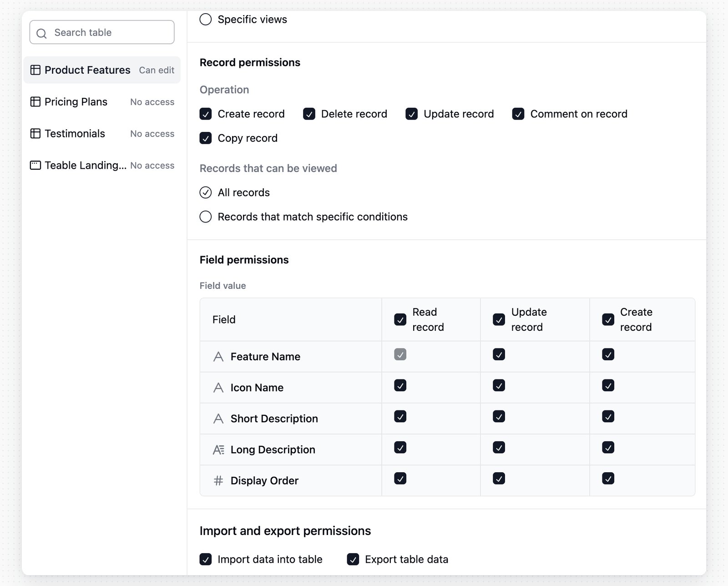The height and width of the screenshot is (586, 728).
Task: Uncheck Comment on record operation
Action: 518,114
